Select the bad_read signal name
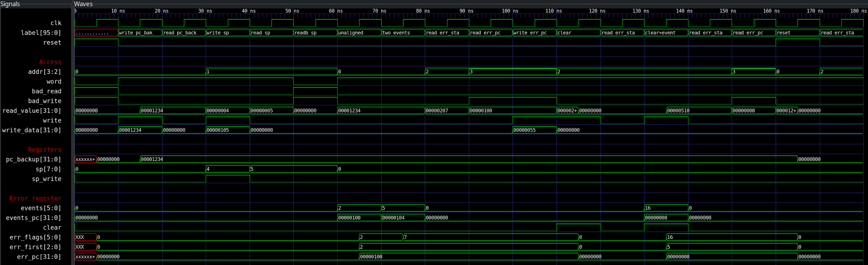Image resolution: width=868 pixels, height=265 pixels. coord(47,91)
